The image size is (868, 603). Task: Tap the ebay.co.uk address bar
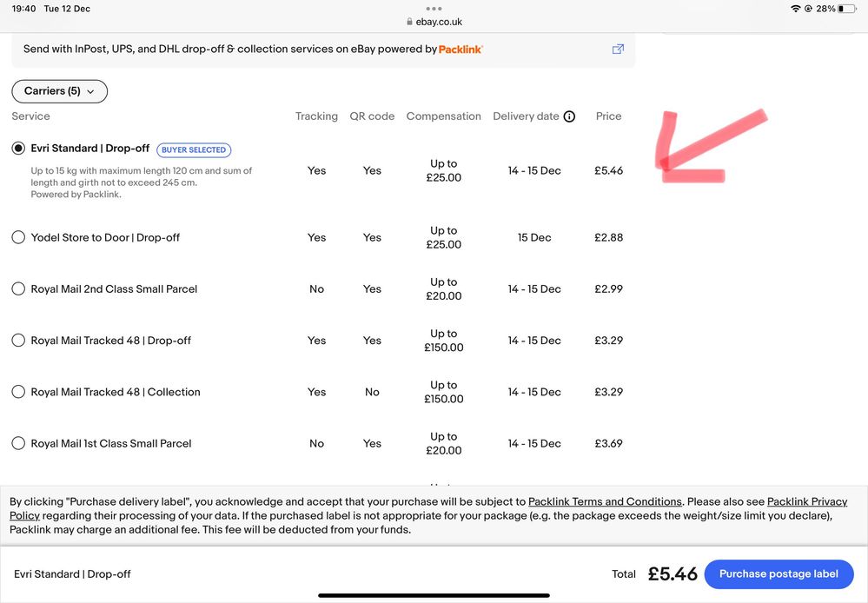pyautogui.click(x=434, y=23)
